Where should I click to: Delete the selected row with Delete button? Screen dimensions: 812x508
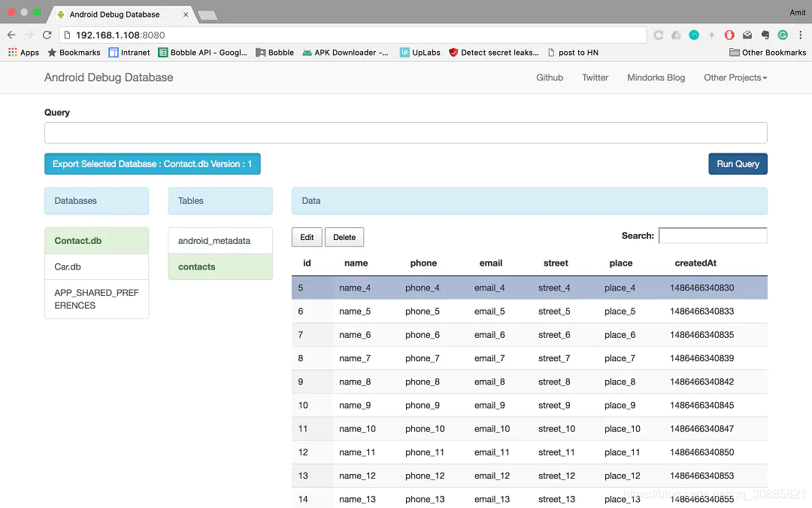[x=344, y=237]
